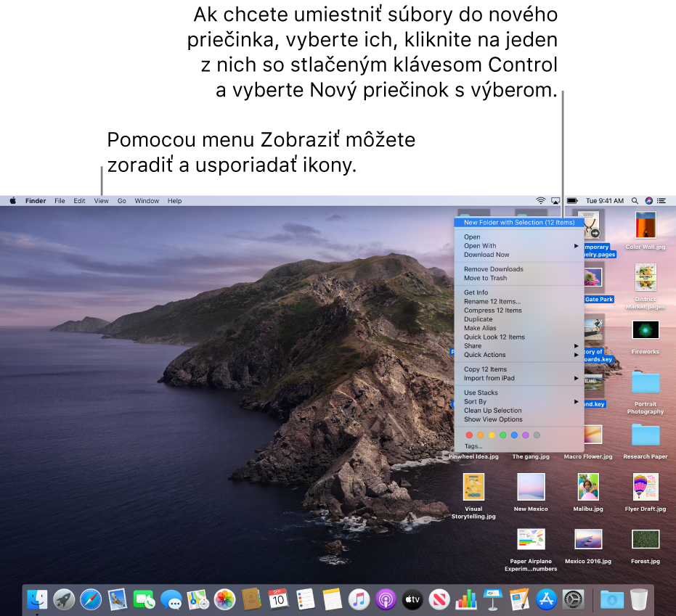
Task: Choose Get Info from the context menu
Action: [x=519, y=292]
